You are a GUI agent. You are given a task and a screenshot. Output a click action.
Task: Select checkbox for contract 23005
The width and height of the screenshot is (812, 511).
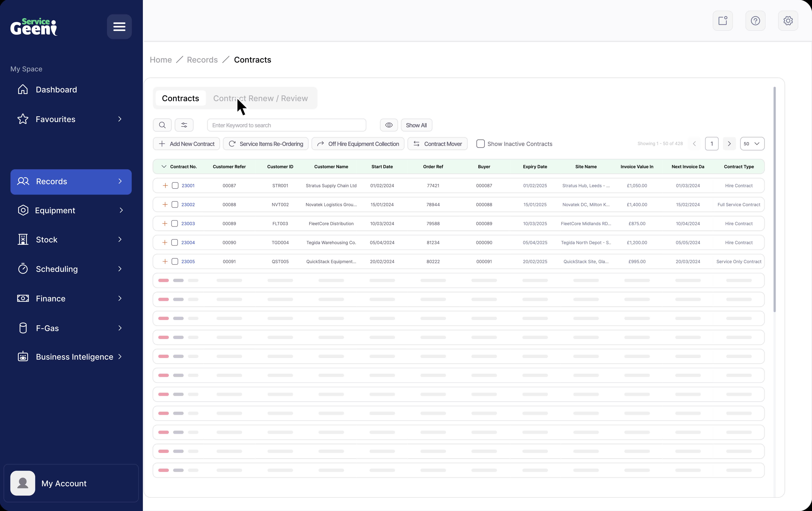175,262
